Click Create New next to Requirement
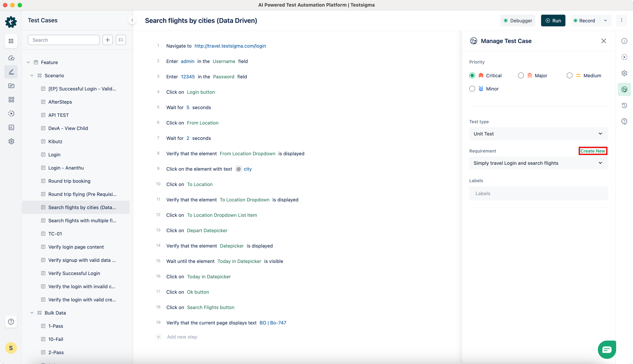The width and height of the screenshot is (633, 364). (x=593, y=151)
